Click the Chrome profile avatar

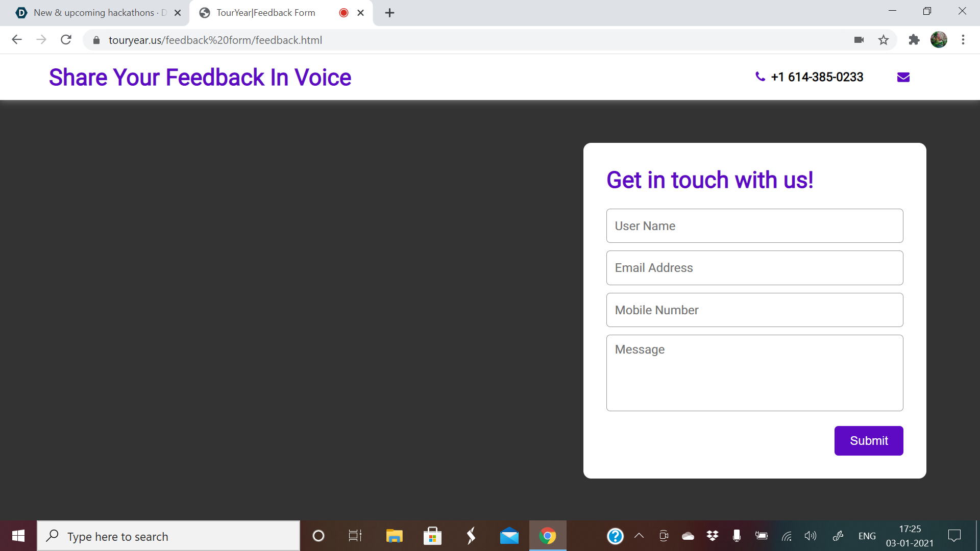point(939,40)
